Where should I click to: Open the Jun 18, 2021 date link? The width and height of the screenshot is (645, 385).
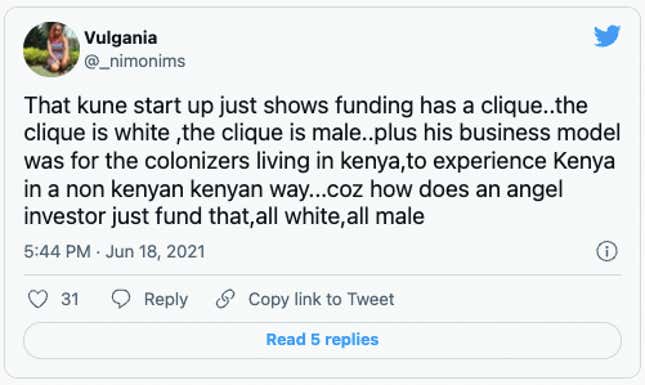pos(155,251)
